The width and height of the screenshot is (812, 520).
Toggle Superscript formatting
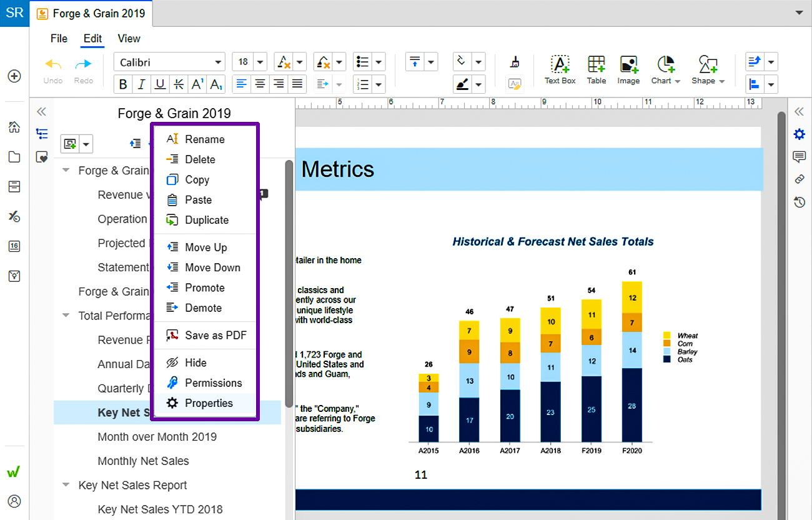pos(197,84)
